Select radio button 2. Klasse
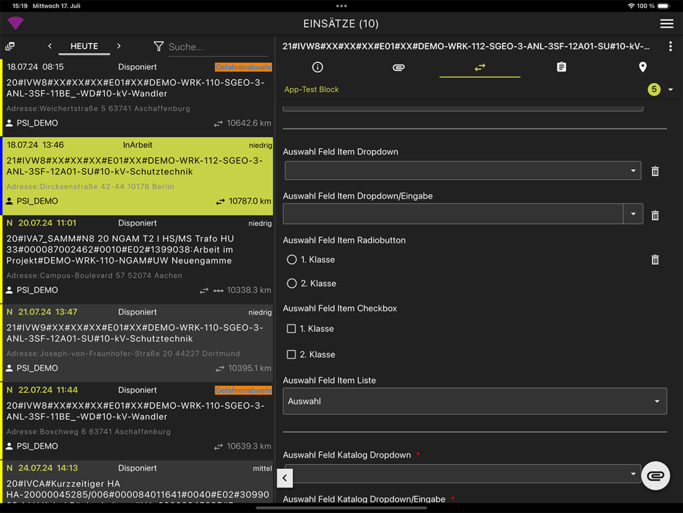 (x=291, y=284)
